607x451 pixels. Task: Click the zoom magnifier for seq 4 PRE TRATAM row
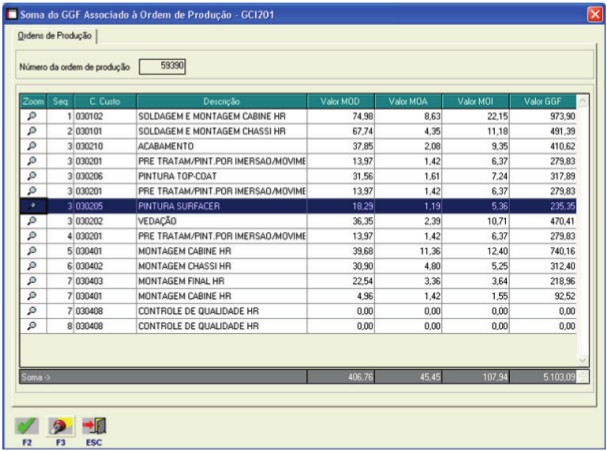[32, 236]
